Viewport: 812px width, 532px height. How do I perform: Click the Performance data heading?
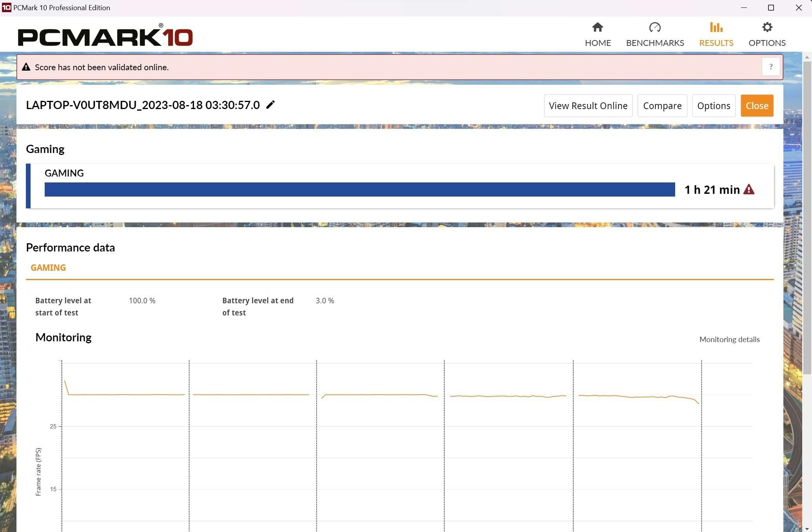(x=70, y=247)
